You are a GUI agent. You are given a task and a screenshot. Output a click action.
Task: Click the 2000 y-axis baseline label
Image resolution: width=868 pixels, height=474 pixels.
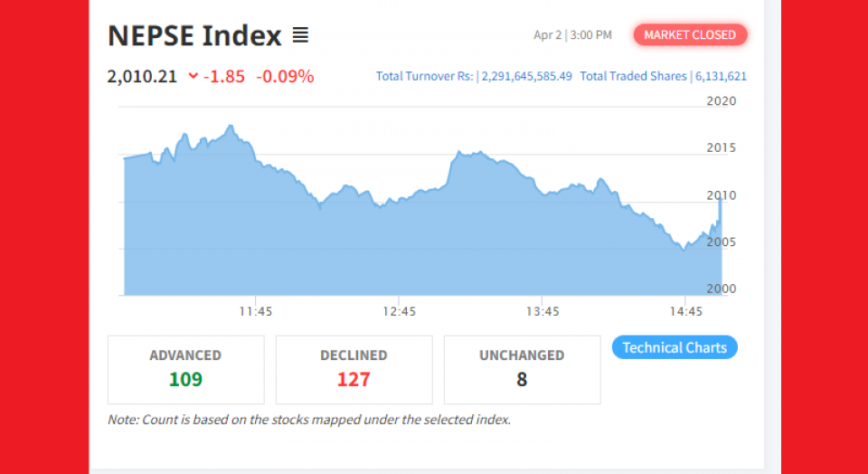pos(722,289)
